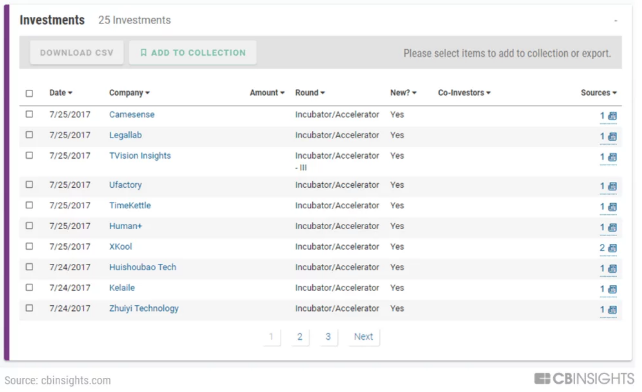Viewport: 642px width, 392px height.
Task: Check the TVision Insights row checkbox
Action: tap(29, 156)
